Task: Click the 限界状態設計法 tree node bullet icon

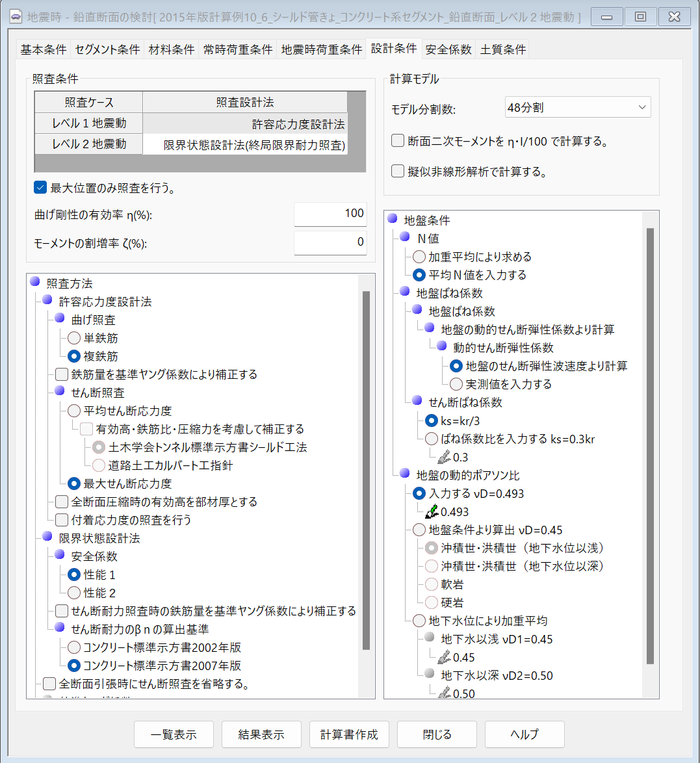Action: pyautogui.click(x=47, y=537)
